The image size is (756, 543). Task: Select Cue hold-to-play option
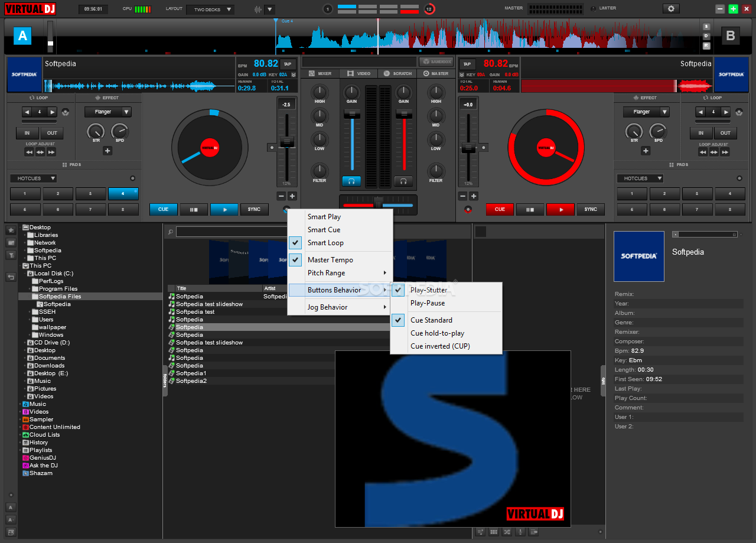point(446,333)
